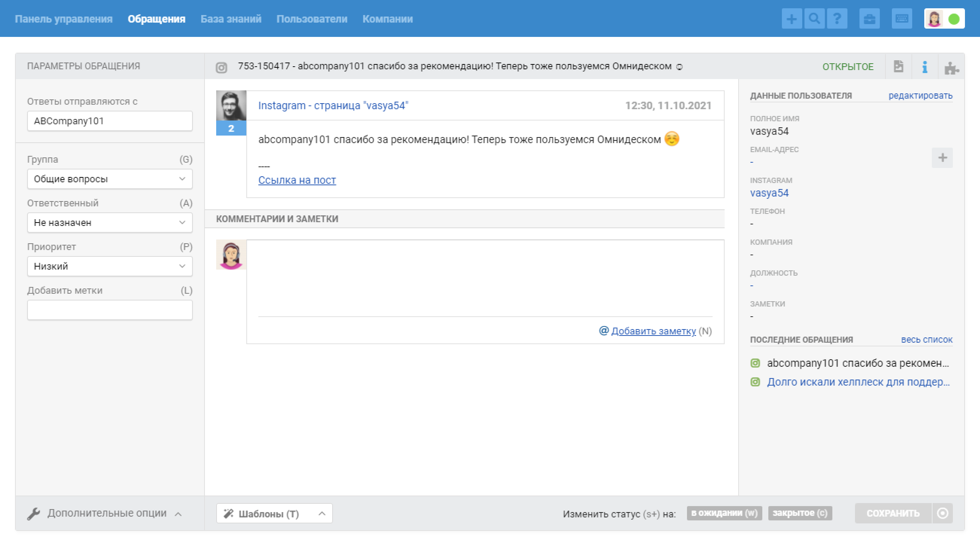Image resolution: width=980 pixels, height=546 pixels.
Task: Click the agent avatar in comments section
Action: click(231, 255)
